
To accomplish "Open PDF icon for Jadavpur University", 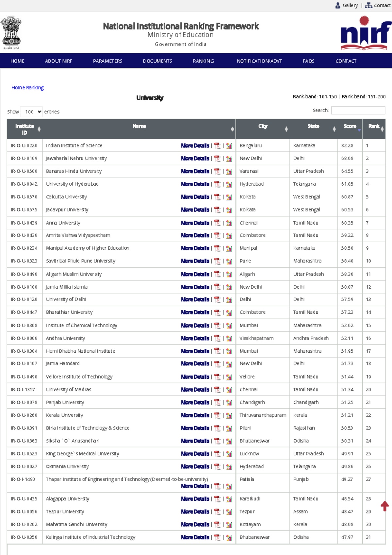I will [x=217, y=210].
